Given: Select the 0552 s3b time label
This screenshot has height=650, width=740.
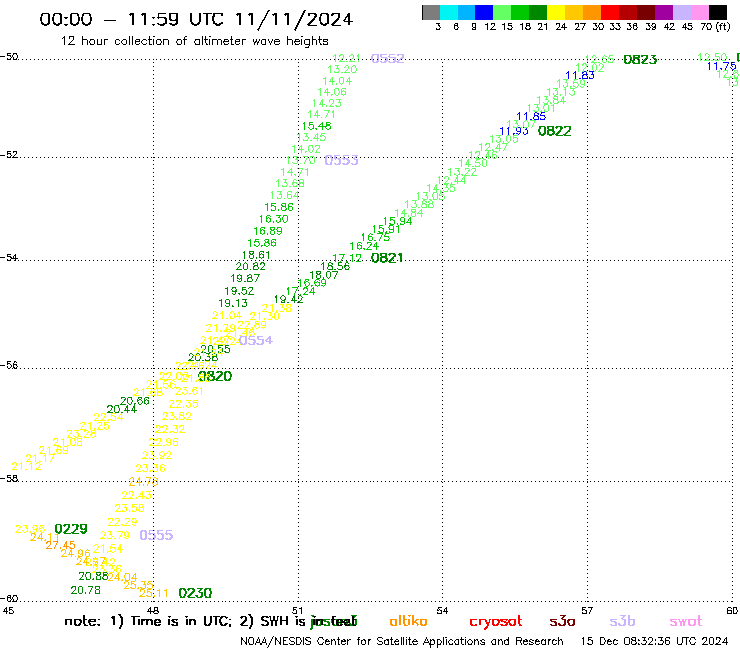Looking at the screenshot, I should click(387, 58).
